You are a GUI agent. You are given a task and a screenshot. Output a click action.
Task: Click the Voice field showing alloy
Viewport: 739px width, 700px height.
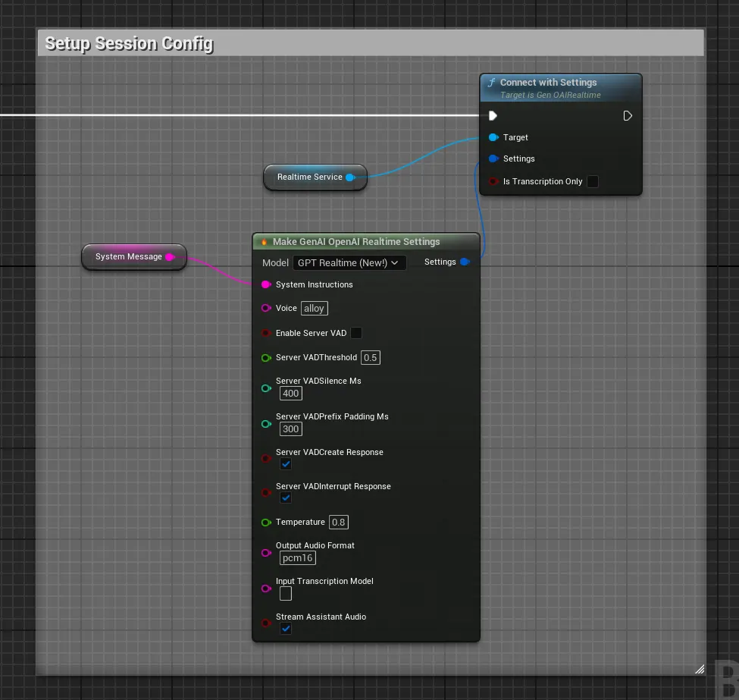click(x=314, y=308)
